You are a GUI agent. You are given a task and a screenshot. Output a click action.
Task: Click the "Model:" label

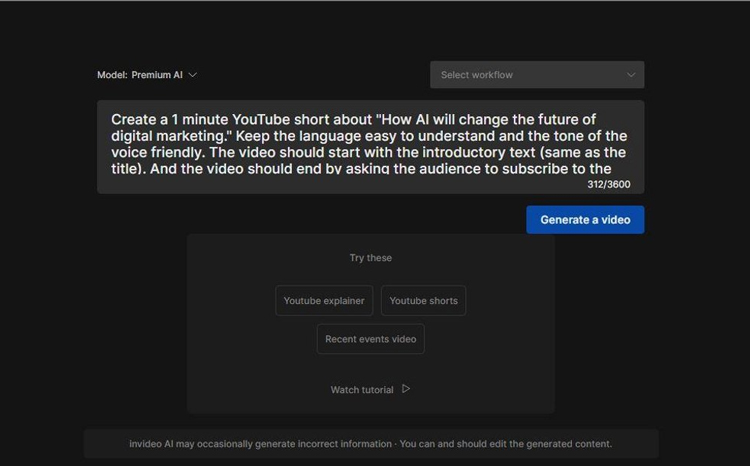tap(112, 75)
